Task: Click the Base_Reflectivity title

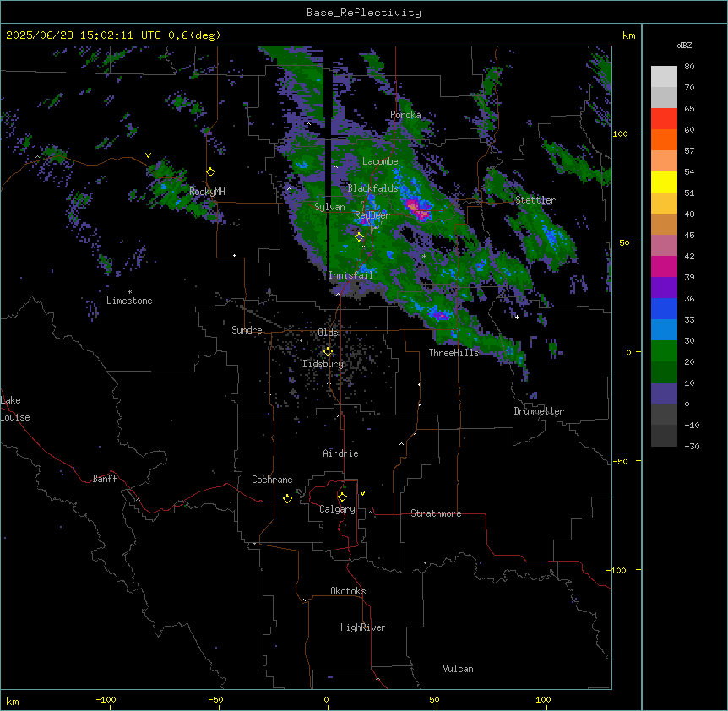Action: 364,13
